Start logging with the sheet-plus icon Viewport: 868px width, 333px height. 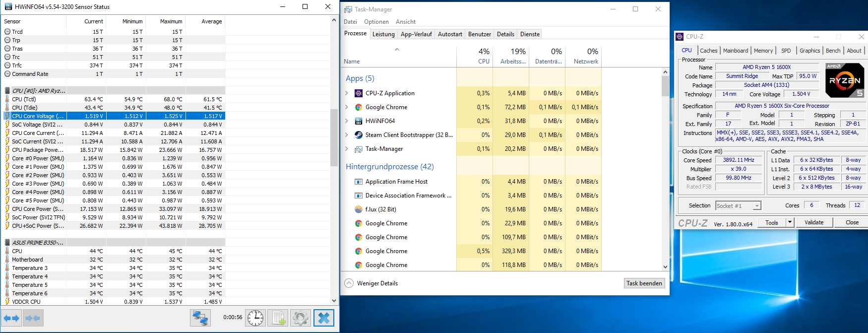click(x=278, y=318)
